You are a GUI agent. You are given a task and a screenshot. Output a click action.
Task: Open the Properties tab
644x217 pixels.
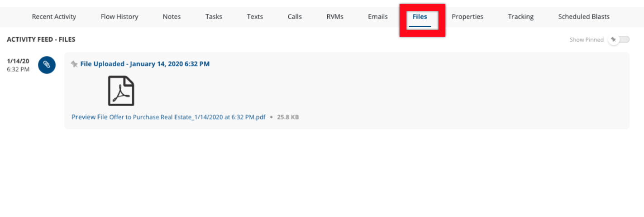467,17
